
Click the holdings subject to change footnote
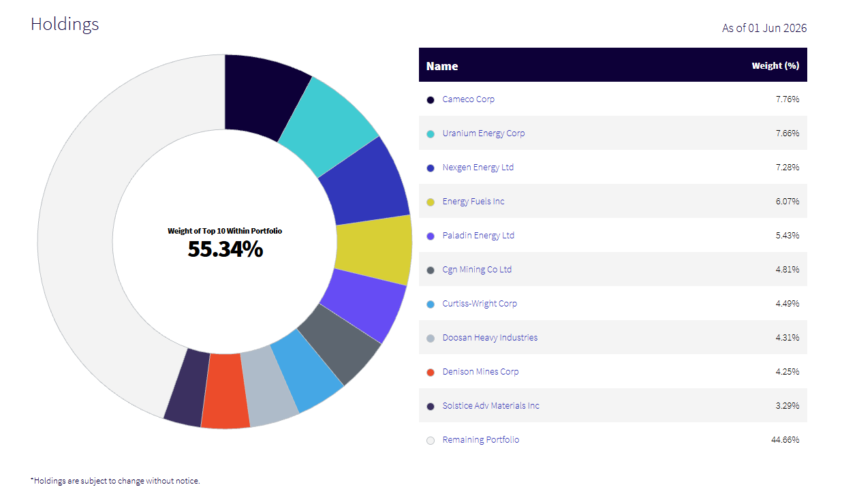click(115, 481)
